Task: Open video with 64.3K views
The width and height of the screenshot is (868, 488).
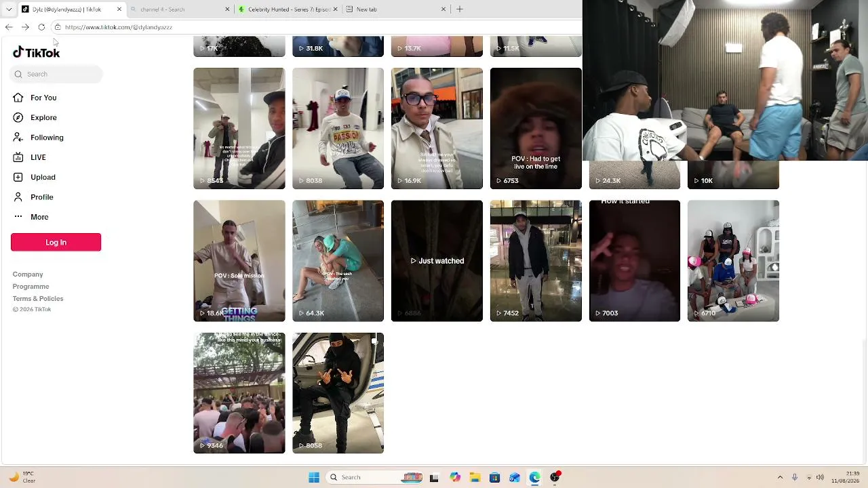Action: pos(338,261)
